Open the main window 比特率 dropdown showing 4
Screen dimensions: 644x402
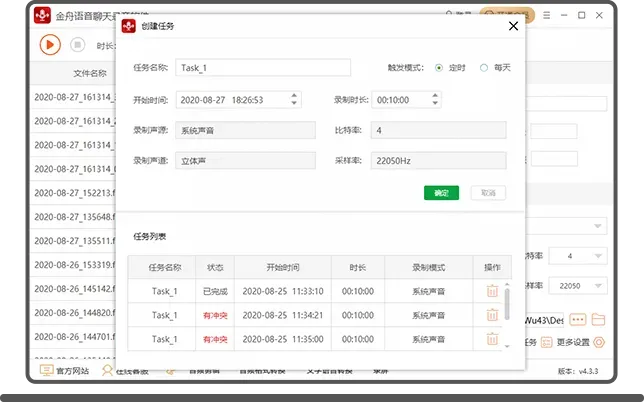pyautogui.click(x=577, y=256)
